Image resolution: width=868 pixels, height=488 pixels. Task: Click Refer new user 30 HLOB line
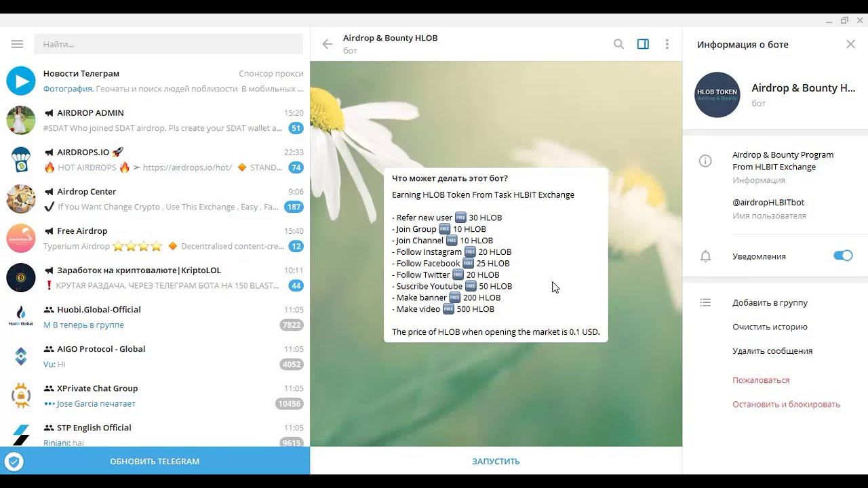[447, 218]
